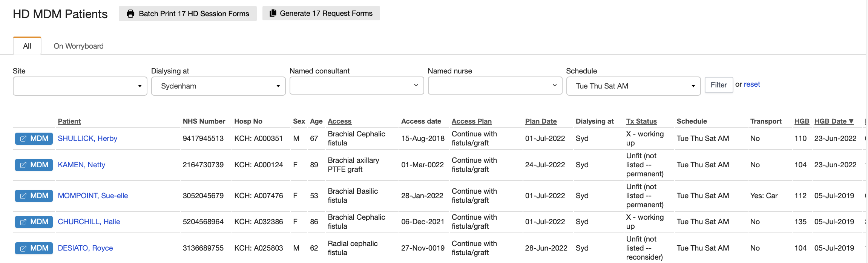Switch to the All tab
This screenshot has height=263, width=868.
(27, 46)
